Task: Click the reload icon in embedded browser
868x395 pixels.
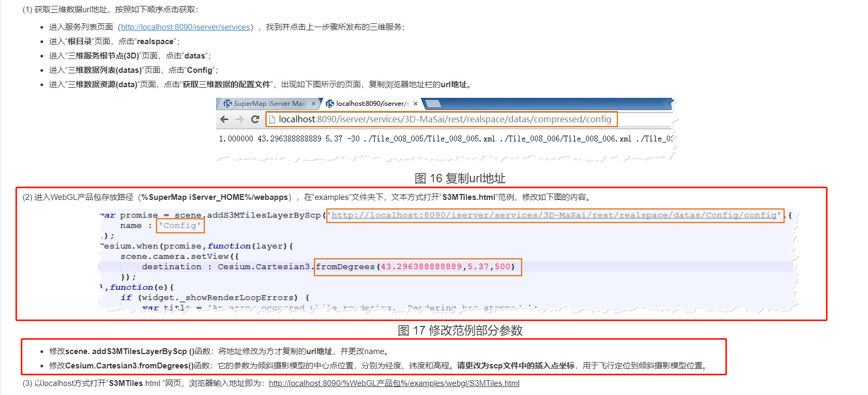Action: click(255, 119)
